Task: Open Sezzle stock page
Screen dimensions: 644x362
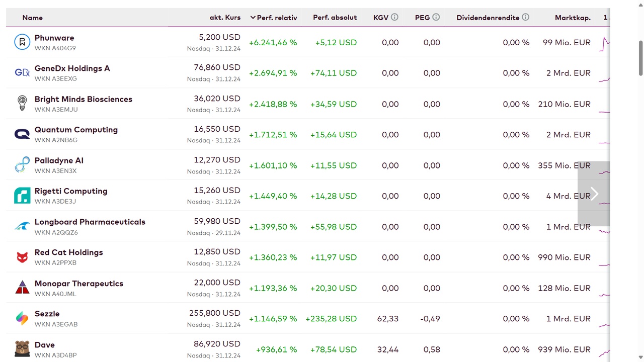Action: (x=47, y=314)
